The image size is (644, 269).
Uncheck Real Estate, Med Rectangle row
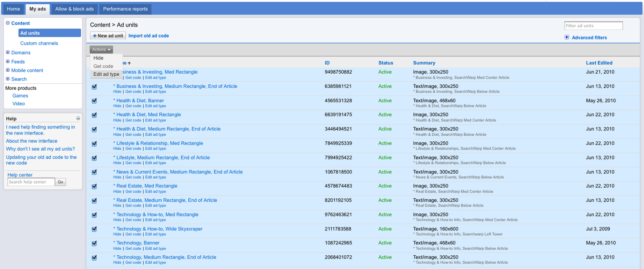pos(94,186)
